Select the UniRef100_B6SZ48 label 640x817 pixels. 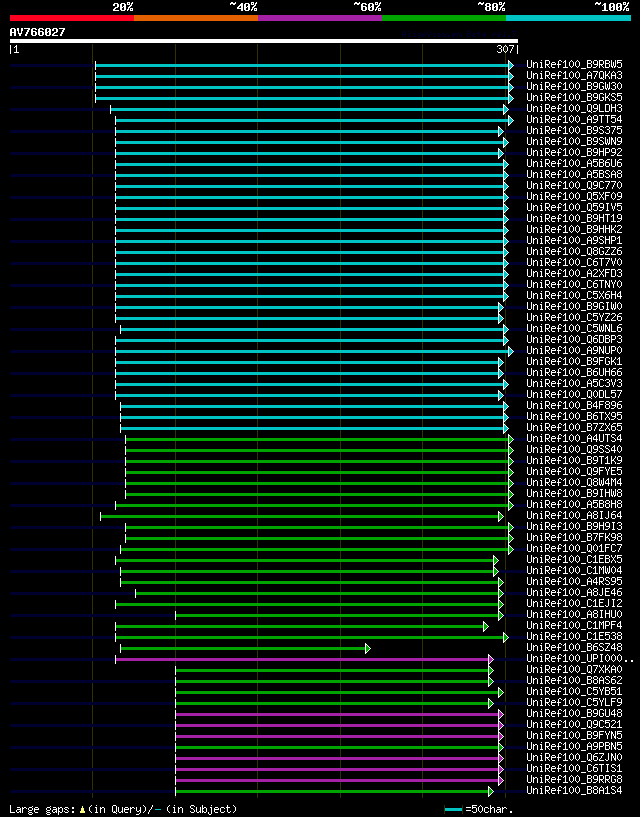coord(574,648)
